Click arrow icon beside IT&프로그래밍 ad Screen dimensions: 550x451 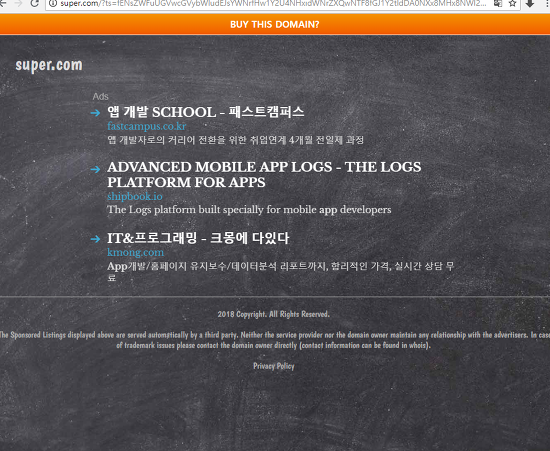(x=95, y=239)
